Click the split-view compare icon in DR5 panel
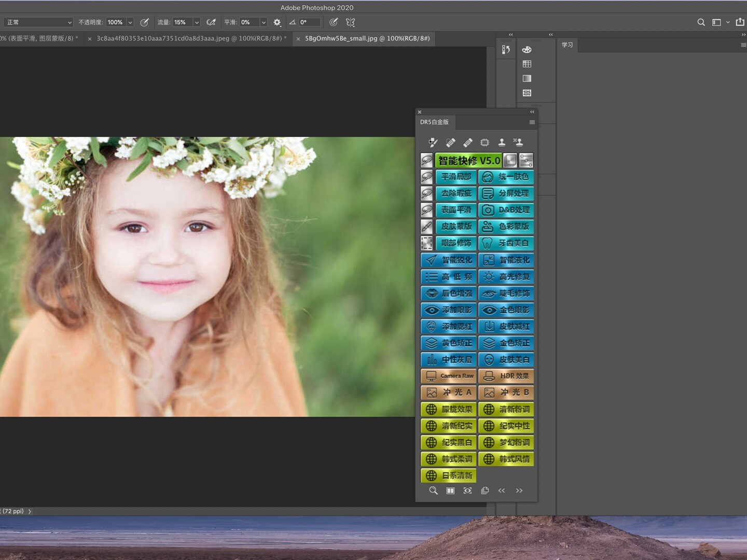This screenshot has width=747, height=560. (x=450, y=491)
